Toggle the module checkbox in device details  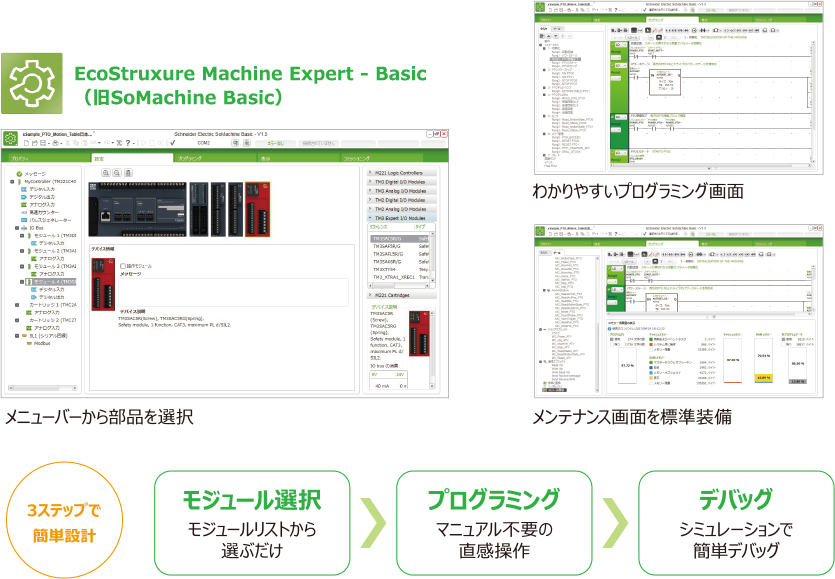point(123,266)
